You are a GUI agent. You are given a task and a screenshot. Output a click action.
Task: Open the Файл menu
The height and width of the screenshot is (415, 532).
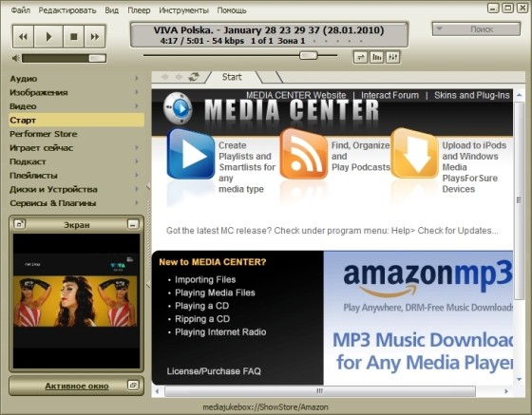tap(21, 10)
